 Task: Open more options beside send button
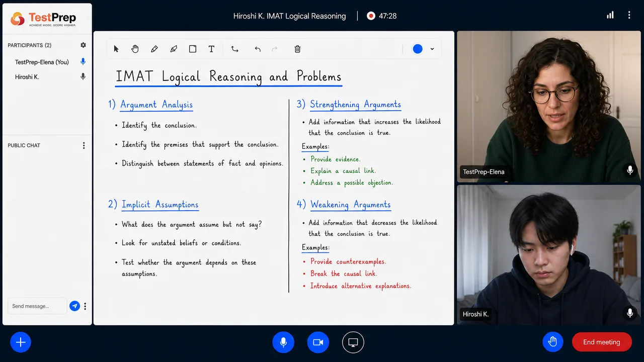coord(85,306)
